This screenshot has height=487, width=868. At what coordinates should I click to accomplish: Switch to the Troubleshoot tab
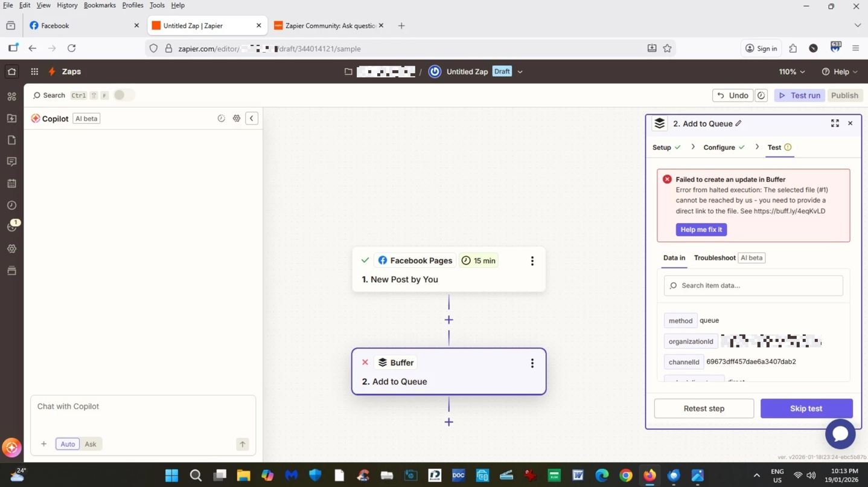(714, 258)
